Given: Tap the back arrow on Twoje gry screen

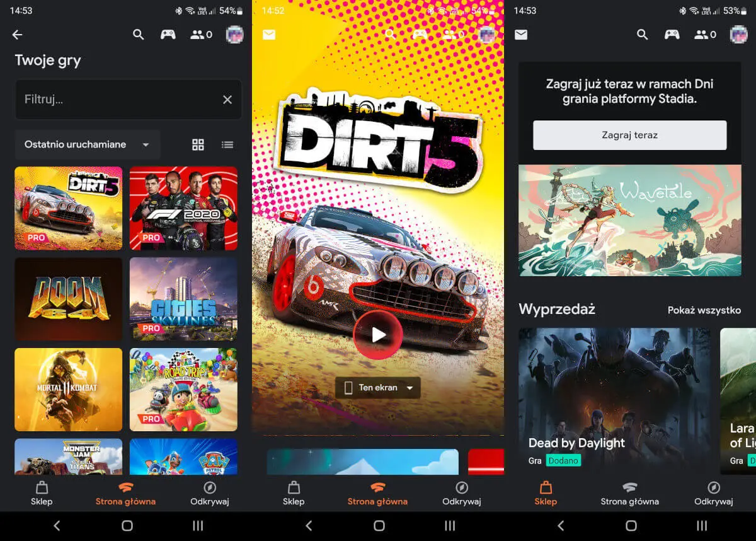Looking at the screenshot, I should coord(17,35).
